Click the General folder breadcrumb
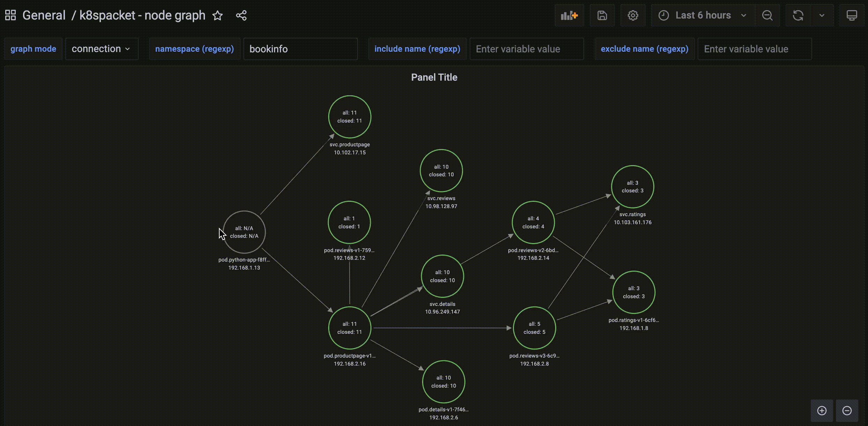Screen dimensions: 868x426 coord(44,15)
